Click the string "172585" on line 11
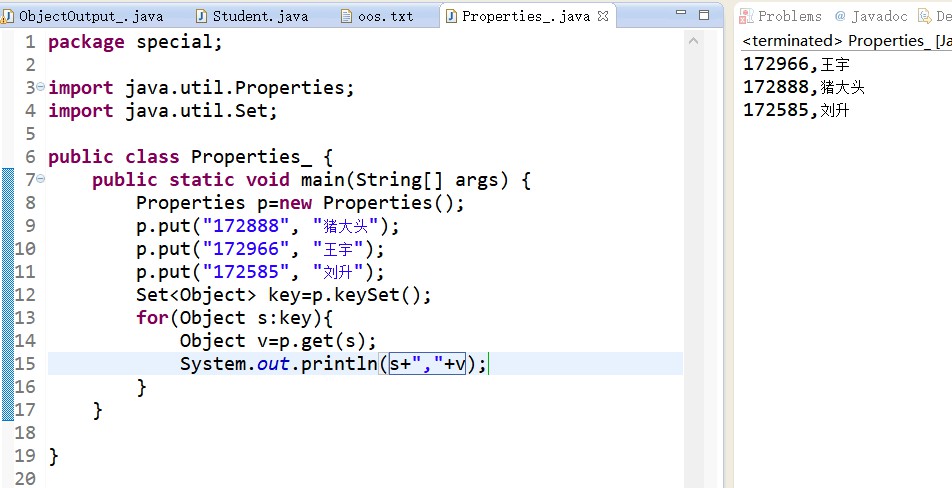This screenshot has width=952, height=488. click(x=245, y=272)
